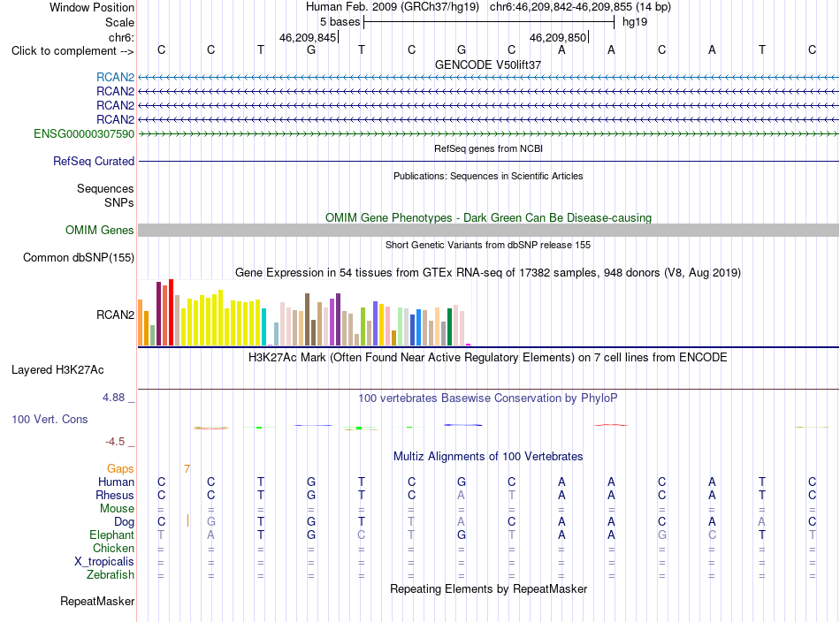Click the RepeatMasker track label
840x622 pixels.
(97, 602)
